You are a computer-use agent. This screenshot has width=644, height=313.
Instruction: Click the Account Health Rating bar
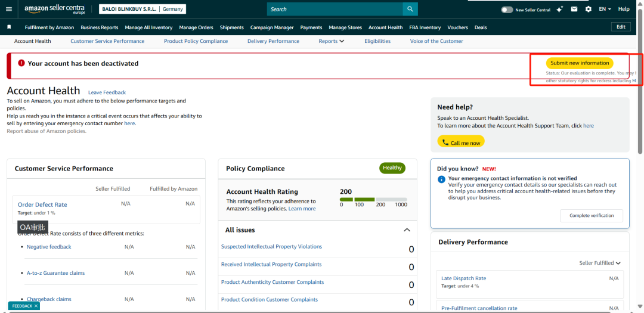pyautogui.click(x=373, y=199)
